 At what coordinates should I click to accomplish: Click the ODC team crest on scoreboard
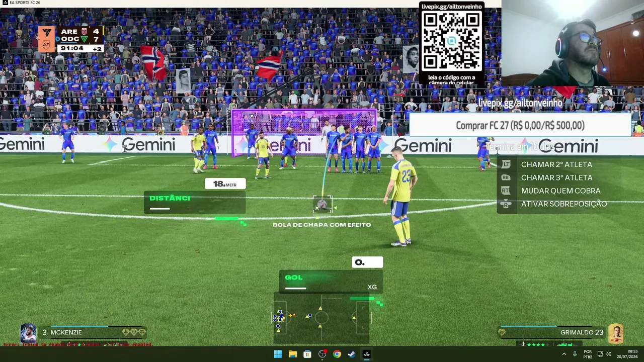coord(84,39)
